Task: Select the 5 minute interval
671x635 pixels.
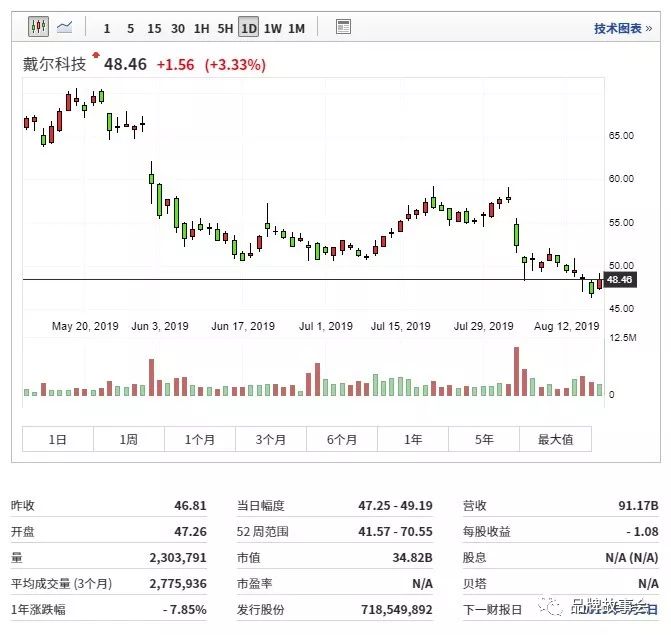Action: 130,28
